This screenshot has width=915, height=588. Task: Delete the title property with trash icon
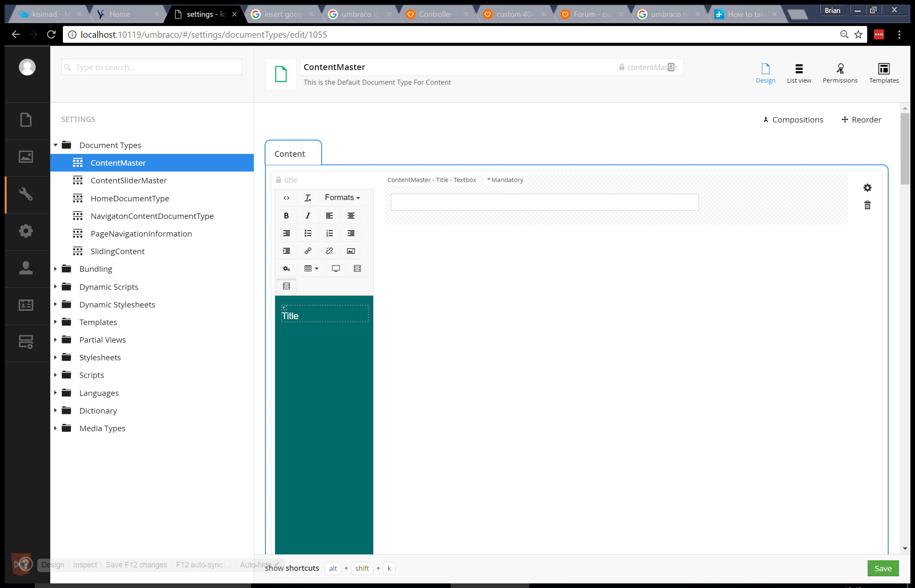(x=867, y=205)
